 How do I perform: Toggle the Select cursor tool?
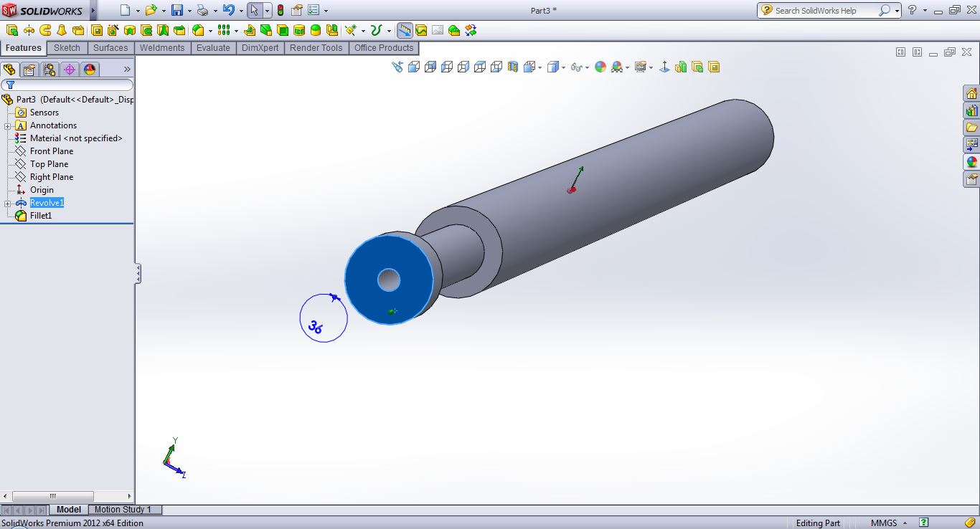click(254, 10)
